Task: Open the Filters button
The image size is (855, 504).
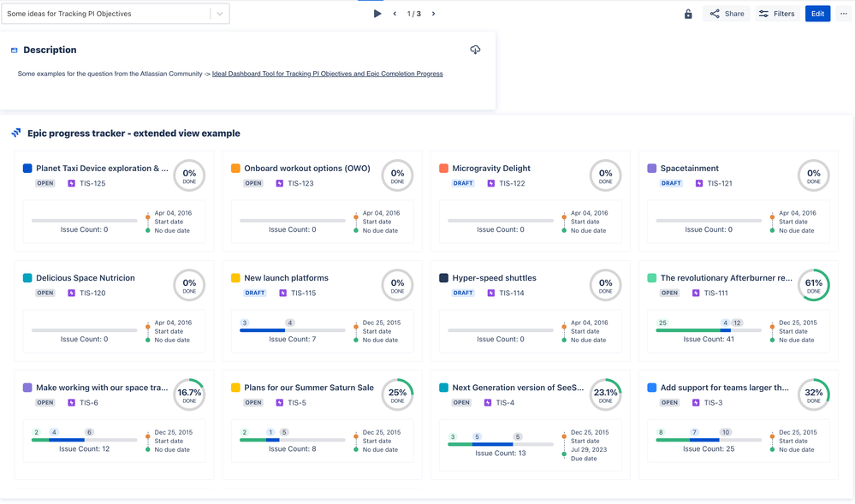Action: 777,14
